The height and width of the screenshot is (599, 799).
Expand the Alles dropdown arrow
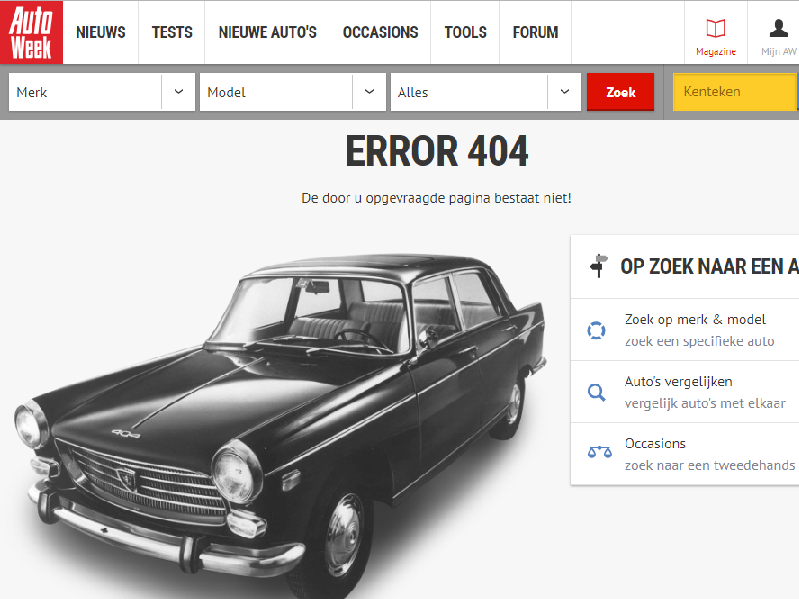(565, 92)
